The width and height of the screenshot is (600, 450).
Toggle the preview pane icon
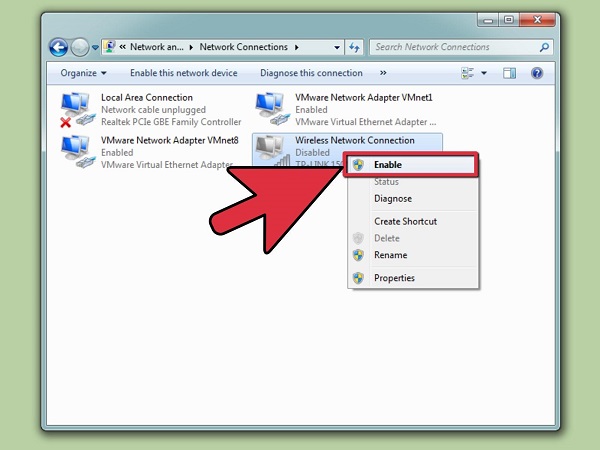pos(510,73)
